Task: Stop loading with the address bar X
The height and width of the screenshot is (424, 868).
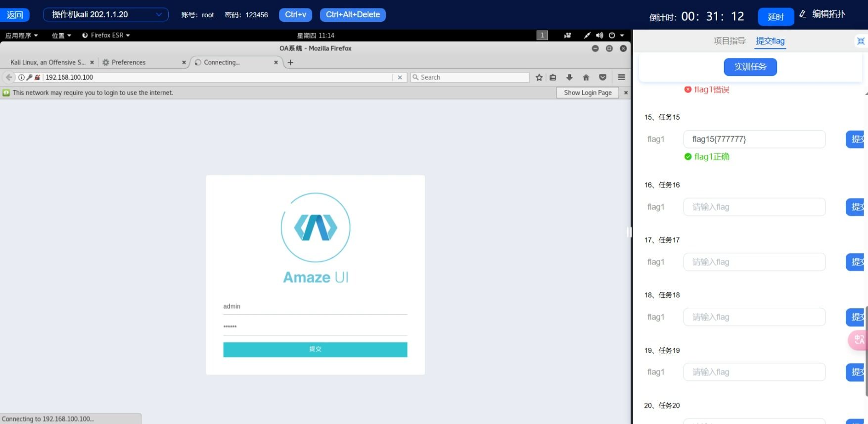Action: (400, 77)
